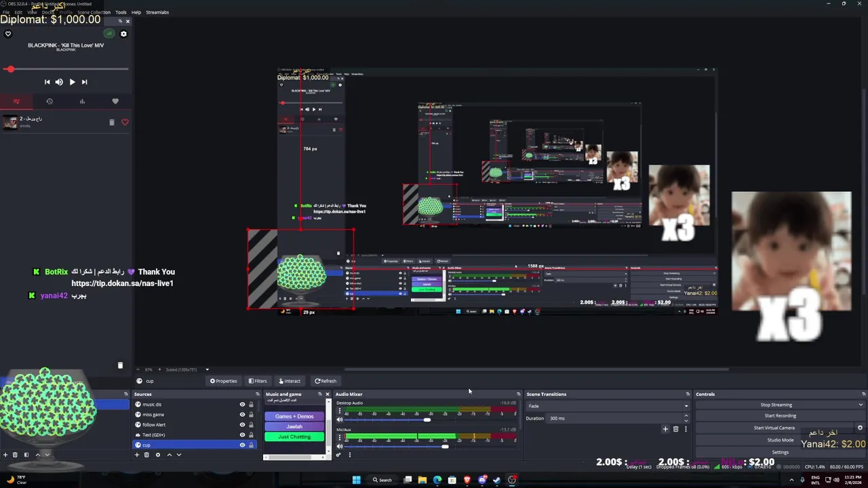Open the preview scale dropdown
This screenshot has height=488, width=868.
click(x=207, y=370)
